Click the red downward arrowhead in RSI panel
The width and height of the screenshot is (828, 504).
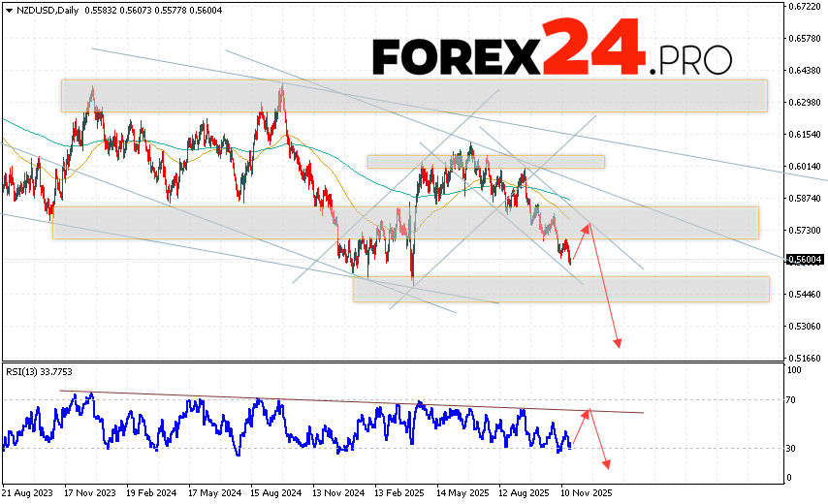coord(606,464)
